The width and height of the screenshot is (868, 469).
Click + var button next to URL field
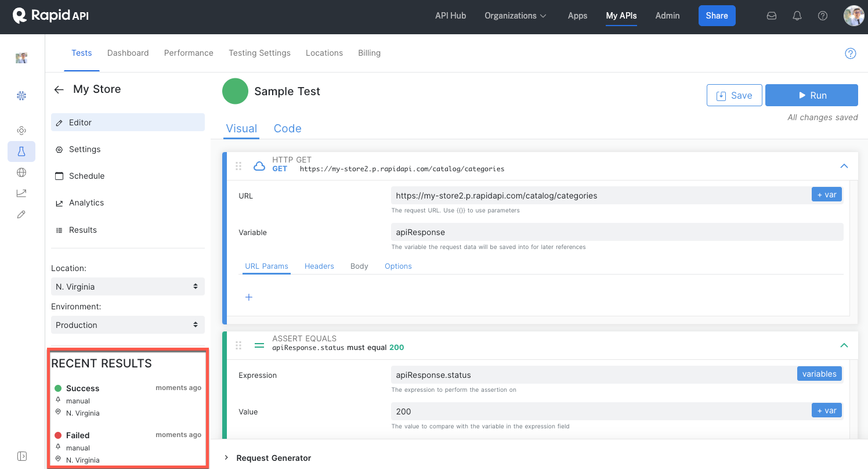827,194
